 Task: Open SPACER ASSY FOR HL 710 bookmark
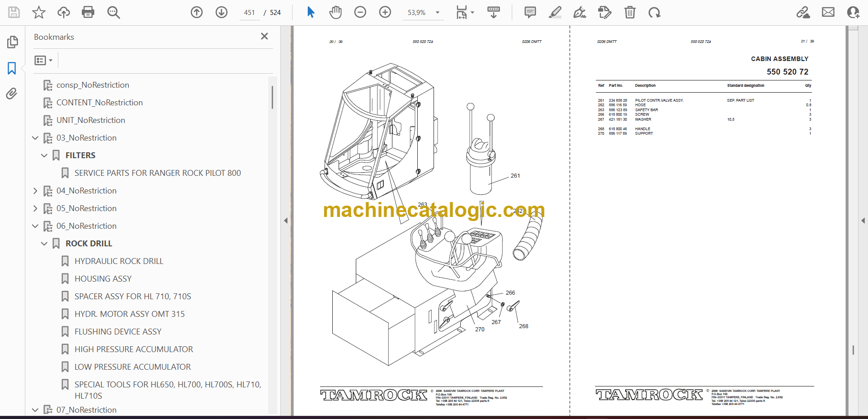(133, 297)
